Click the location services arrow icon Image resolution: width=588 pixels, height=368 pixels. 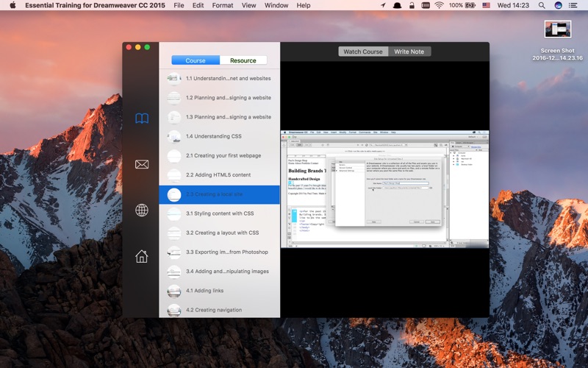pyautogui.click(x=383, y=5)
